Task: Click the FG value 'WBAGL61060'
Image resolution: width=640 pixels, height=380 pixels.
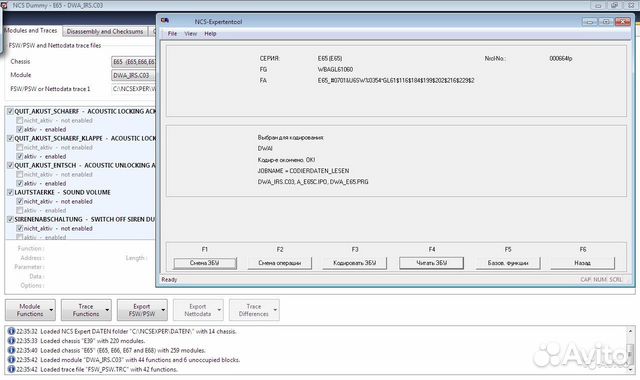Action: [x=335, y=69]
